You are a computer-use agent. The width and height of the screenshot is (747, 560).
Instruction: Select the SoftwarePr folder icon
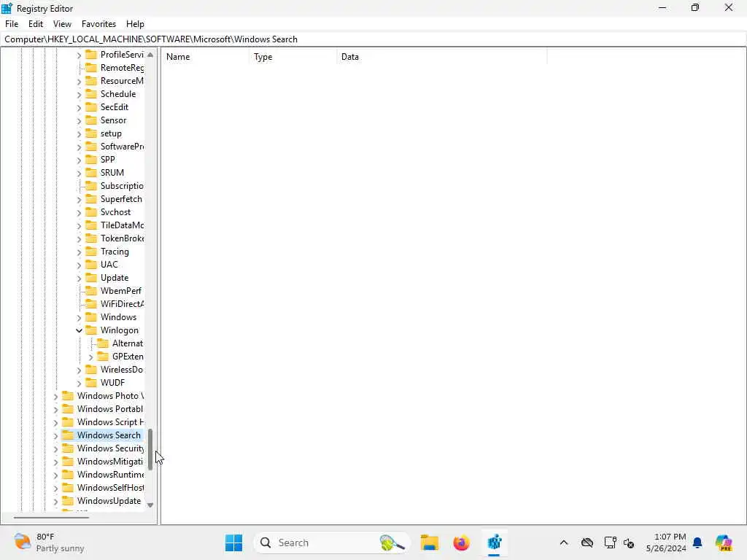pyautogui.click(x=91, y=146)
